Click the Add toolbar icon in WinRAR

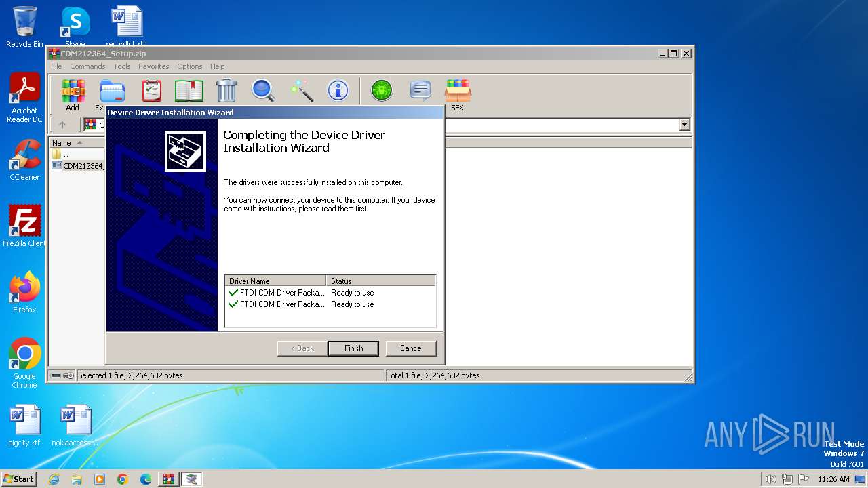73,95
